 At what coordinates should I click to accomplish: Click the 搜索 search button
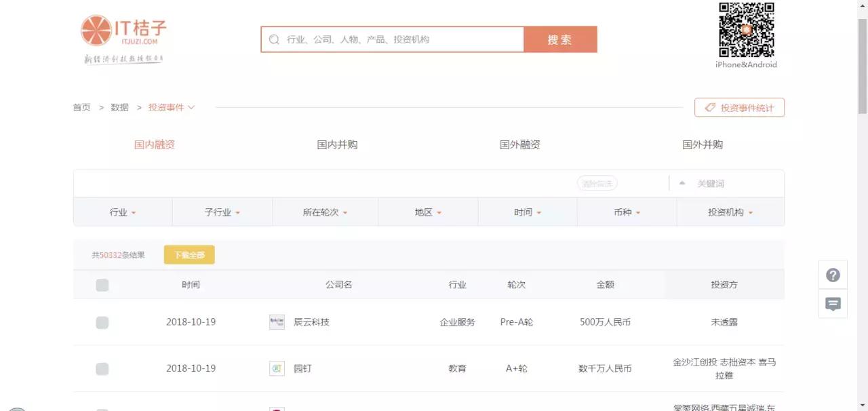point(560,39)
